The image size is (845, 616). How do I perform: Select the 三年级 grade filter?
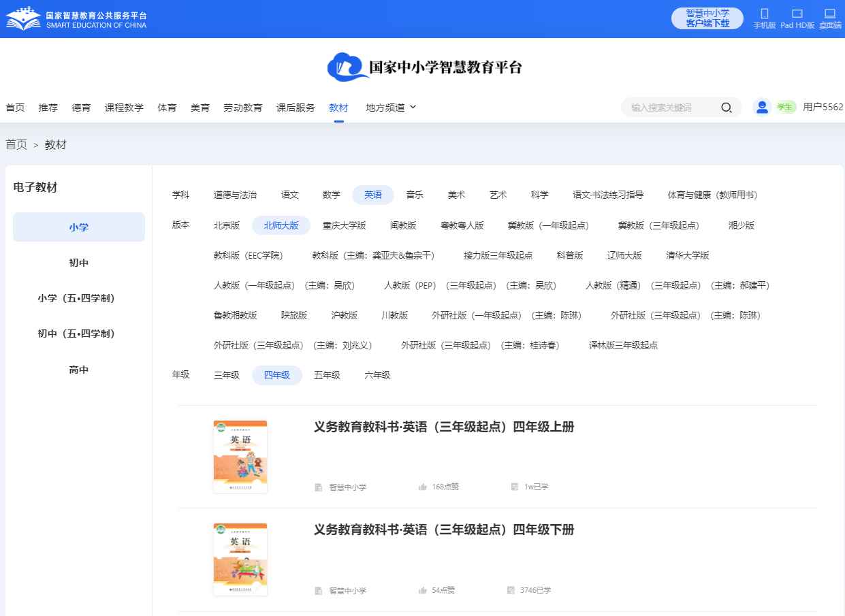227,375
